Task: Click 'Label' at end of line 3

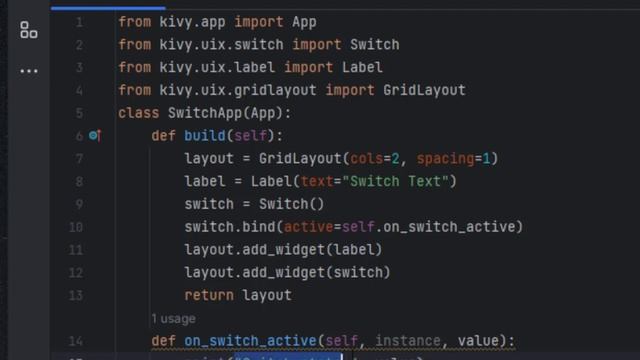Action: click(362, 67)
